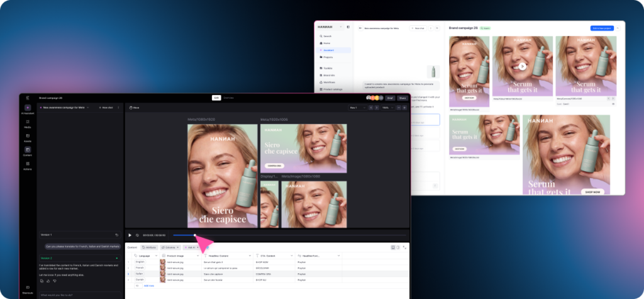Image resolution: width=644 pixels, height=299 pixels.
Task: Switch to the Edit tab in the editor
Action: point(216,98)
